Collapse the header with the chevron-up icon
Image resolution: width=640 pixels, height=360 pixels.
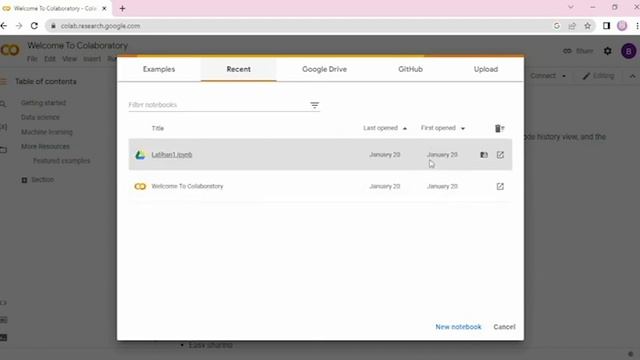click(x=632, y=76)
